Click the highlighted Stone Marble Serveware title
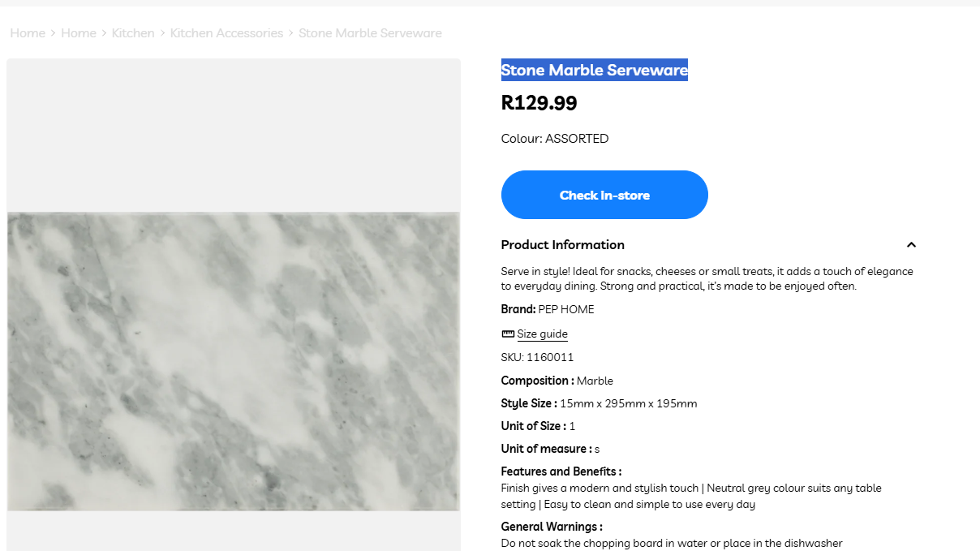This screenshot has height=551, width=980. pyautogui.click(x=594, y=71)
